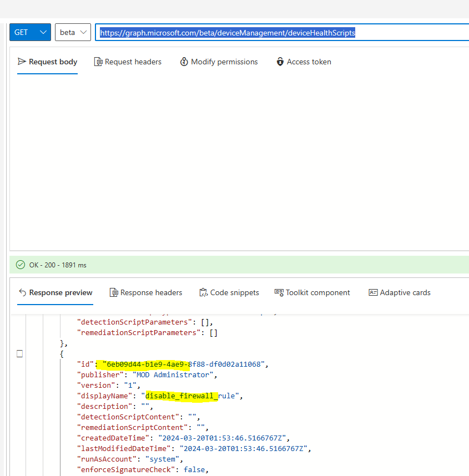Screen dimensions: 469x476
Task: Click the "detectionScriptParameters" key
Action: pos(134,322)
